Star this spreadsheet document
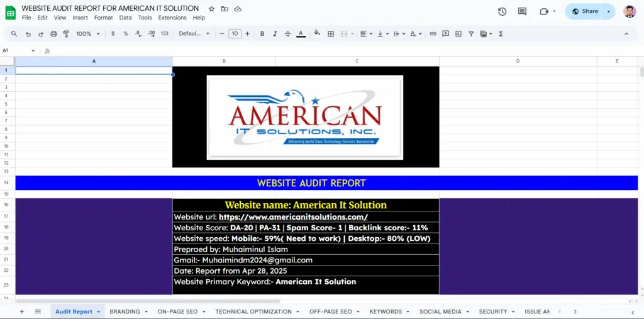The image size is (644, 319). pos(211,9)
